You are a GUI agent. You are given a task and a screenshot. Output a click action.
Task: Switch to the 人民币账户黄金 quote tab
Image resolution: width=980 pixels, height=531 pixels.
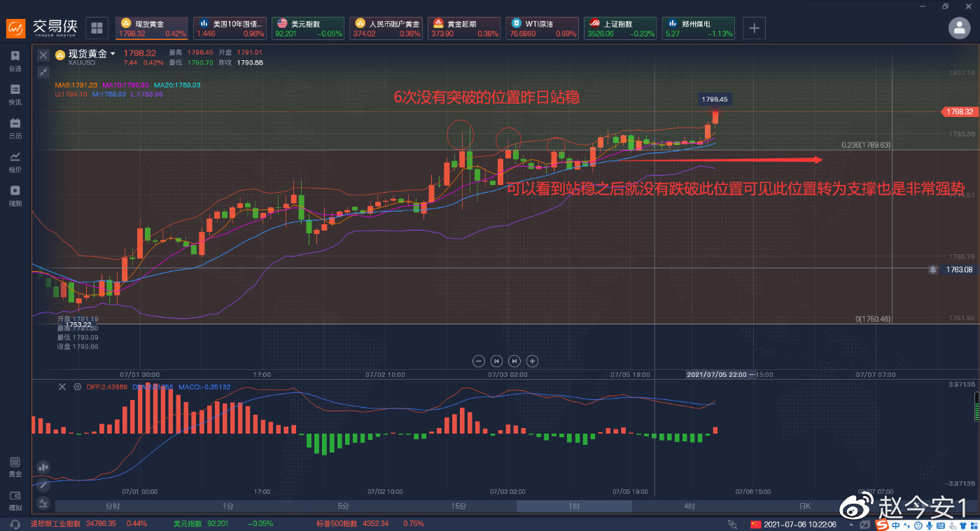tap(386, 28)
